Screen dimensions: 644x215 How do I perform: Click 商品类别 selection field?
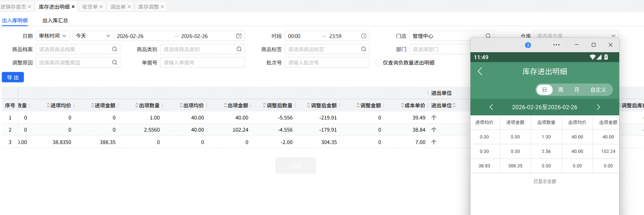click(x=202, y=49)
